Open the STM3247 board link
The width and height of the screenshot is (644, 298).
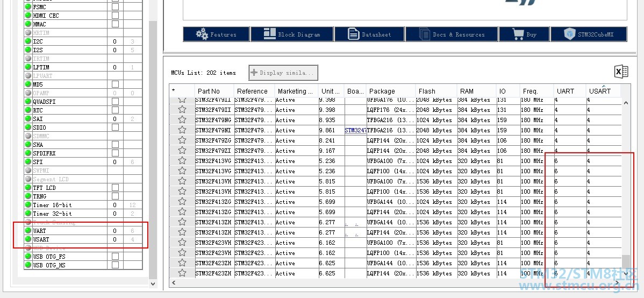pyautogui.click(x=355, y=130)
